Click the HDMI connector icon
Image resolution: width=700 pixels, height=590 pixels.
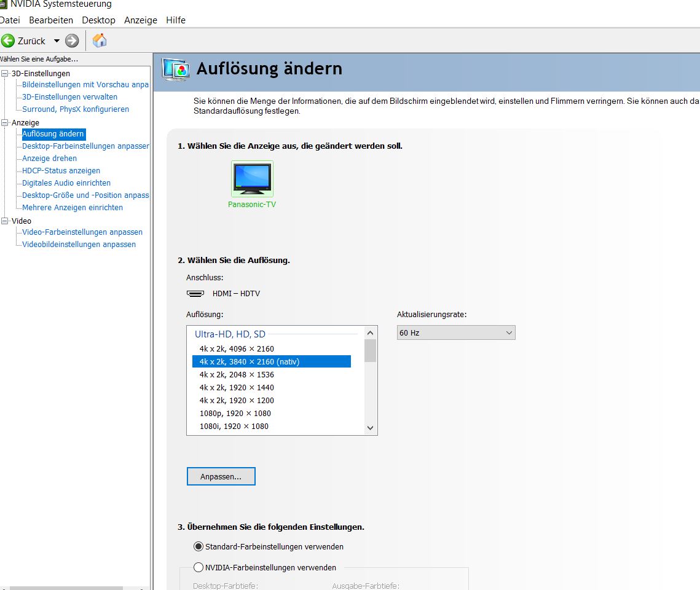click(x=195, y=293)
